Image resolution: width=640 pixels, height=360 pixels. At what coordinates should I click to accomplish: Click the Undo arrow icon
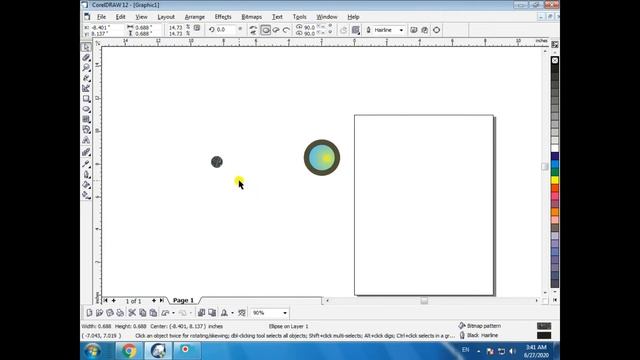click(x=165, y=313)
